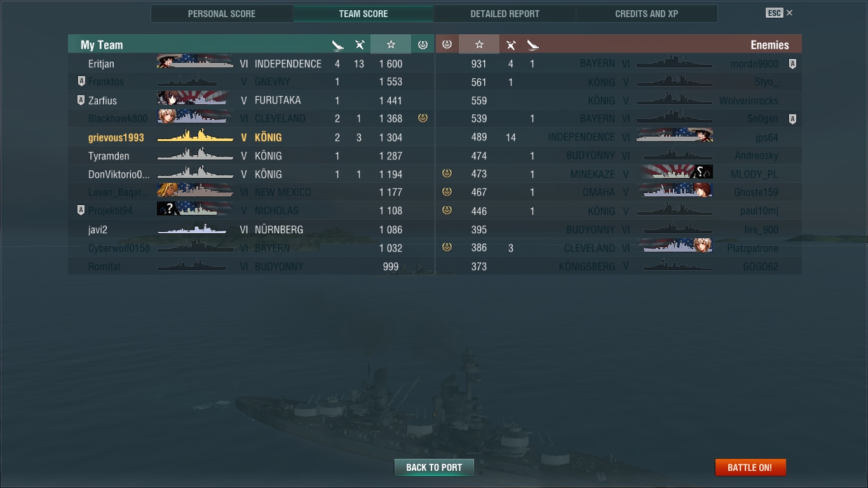Sort My Team by aircraft shot down icon

[x=360, y=44]
